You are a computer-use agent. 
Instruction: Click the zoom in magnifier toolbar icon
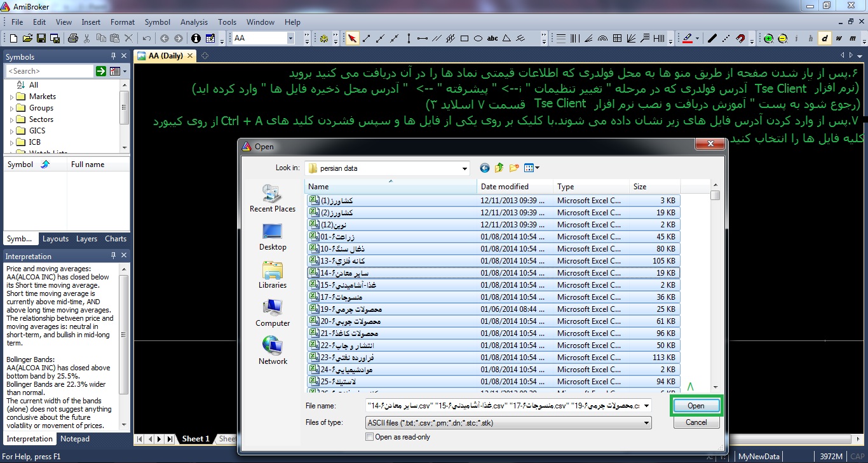[769, 39]
